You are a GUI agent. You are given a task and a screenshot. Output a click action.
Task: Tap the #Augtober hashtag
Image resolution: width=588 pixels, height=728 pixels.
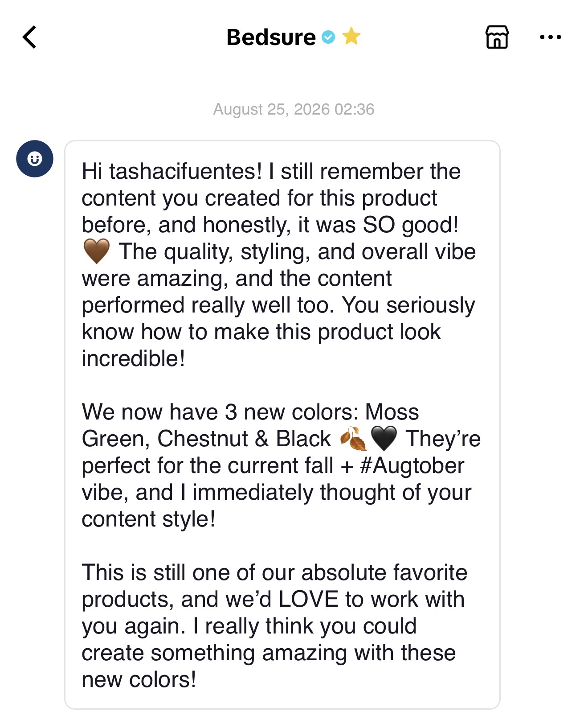pyautogui.click(x=412, y=466)
